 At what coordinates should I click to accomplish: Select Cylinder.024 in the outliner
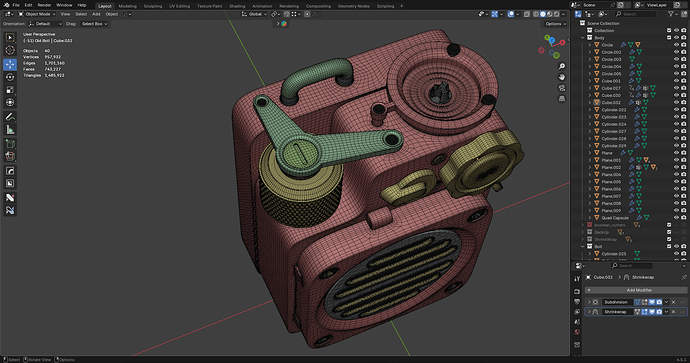click(613, 124)
